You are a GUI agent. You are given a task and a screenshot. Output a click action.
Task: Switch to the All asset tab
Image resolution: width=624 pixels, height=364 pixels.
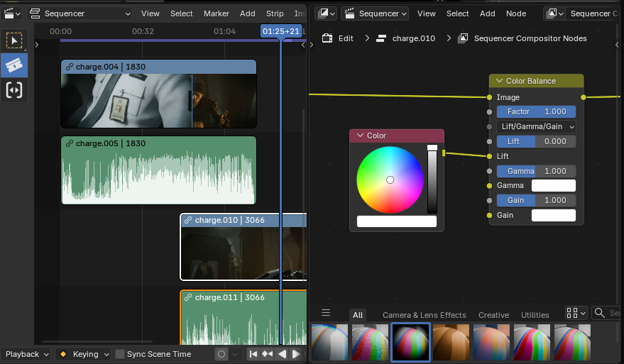click(x=357, y=315)
